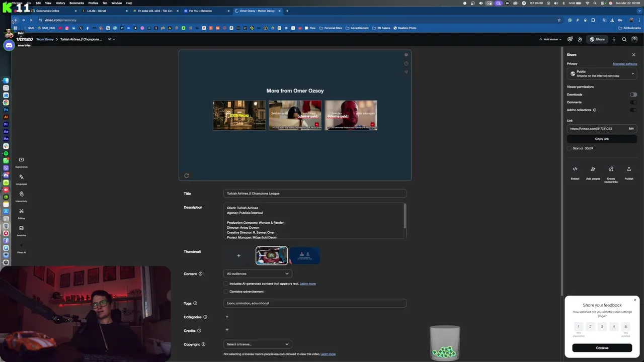Open the 2025 Recap recommended video
Viewport: 644px width, 362px height.
coord(239,115)
